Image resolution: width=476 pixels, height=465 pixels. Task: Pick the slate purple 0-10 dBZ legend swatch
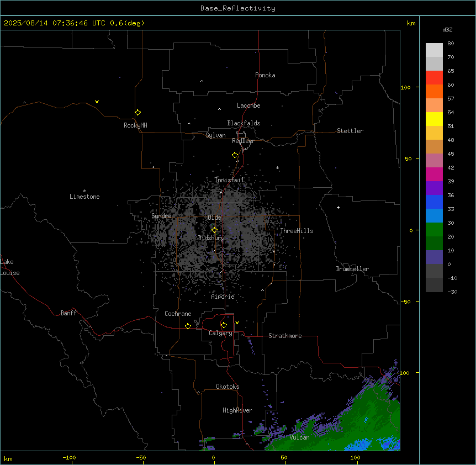click(434, 257)
